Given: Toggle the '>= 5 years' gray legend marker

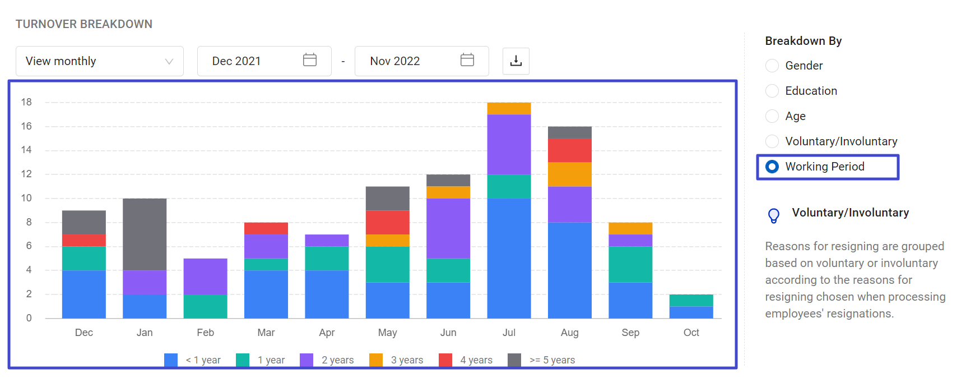Looking at the screenshot, I should tap(514, 360).
